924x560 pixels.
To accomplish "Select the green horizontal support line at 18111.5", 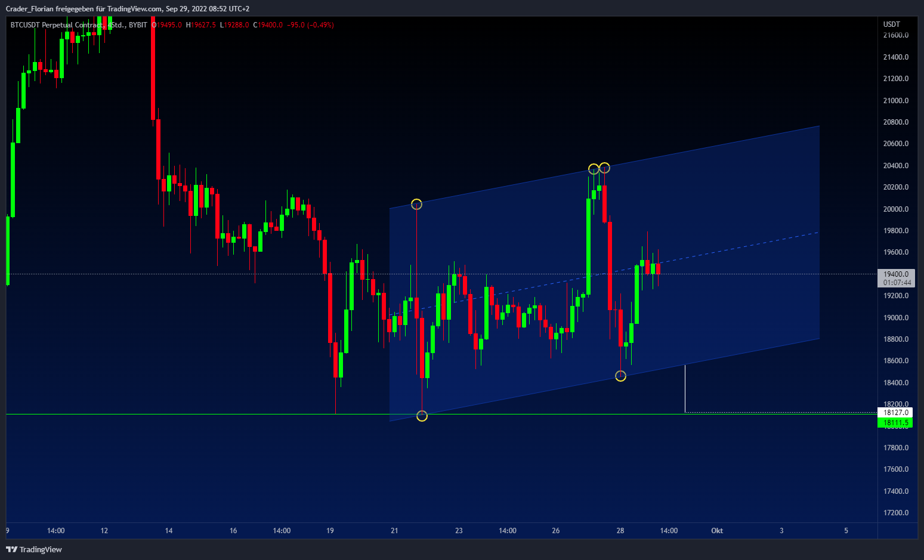I will (x=441, y=414).
